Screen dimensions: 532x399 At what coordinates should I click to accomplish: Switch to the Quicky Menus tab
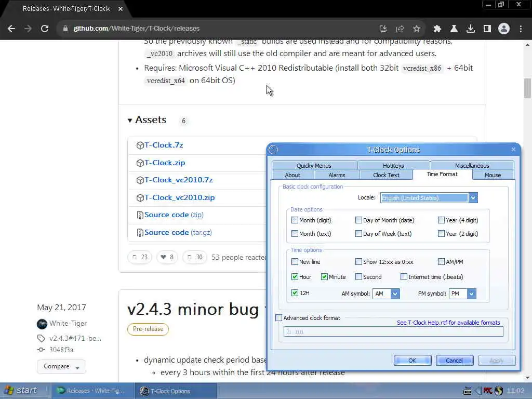click(314, 166)
